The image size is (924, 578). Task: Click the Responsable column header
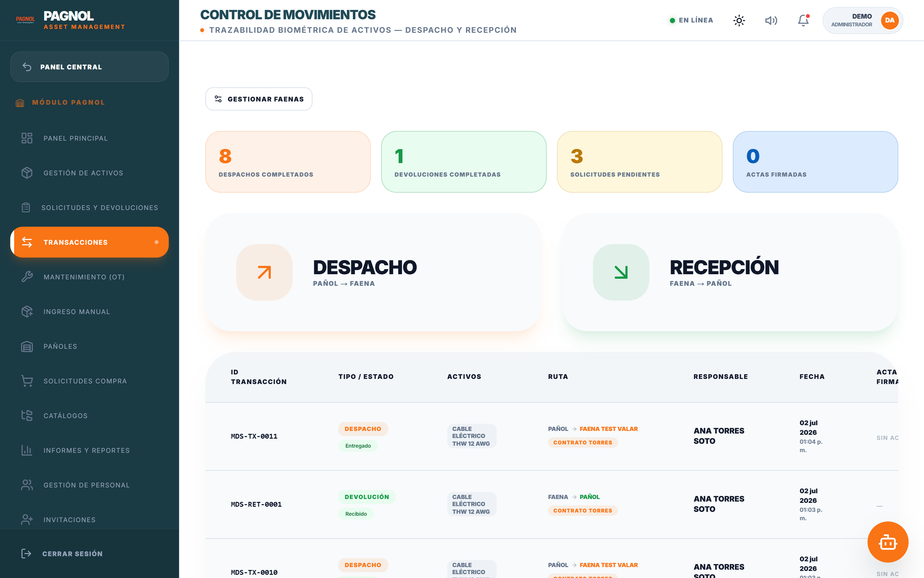pyautogui.click(x=721, y=377)
